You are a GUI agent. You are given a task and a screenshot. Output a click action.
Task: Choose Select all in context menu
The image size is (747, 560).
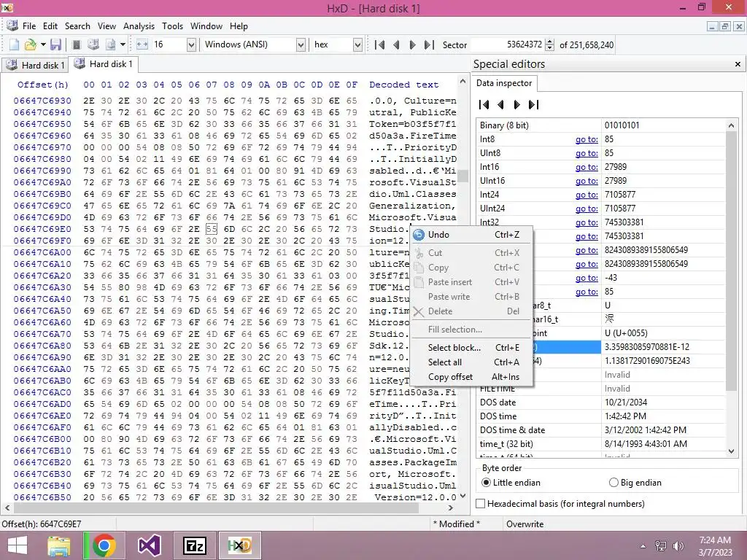472,362
